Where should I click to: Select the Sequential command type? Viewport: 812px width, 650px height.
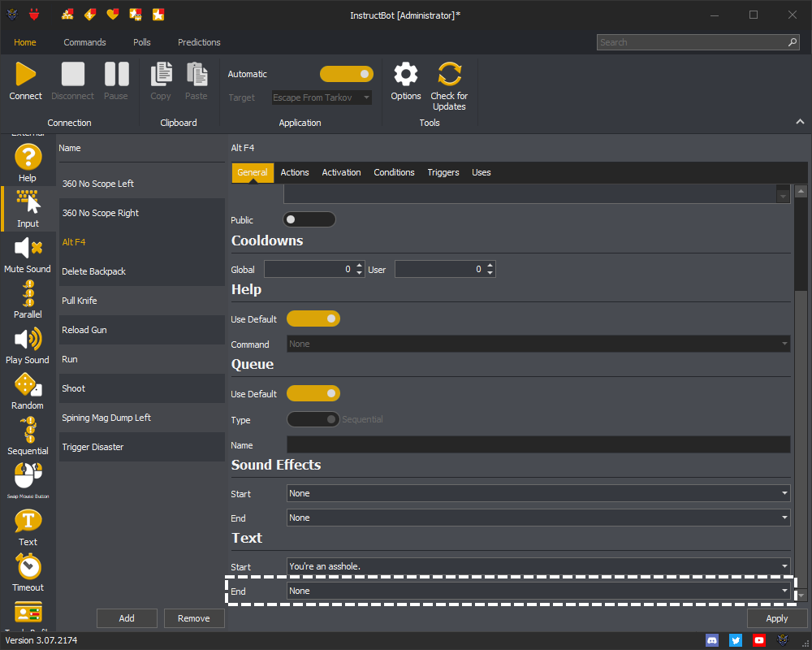pos(28,436)
